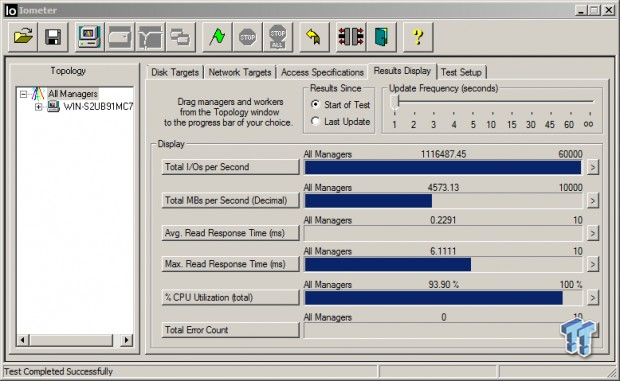Click the Total I/Os per Second button
Image resolution: width=620 pixels, height=381 pixels.
[x=230, y=167]
